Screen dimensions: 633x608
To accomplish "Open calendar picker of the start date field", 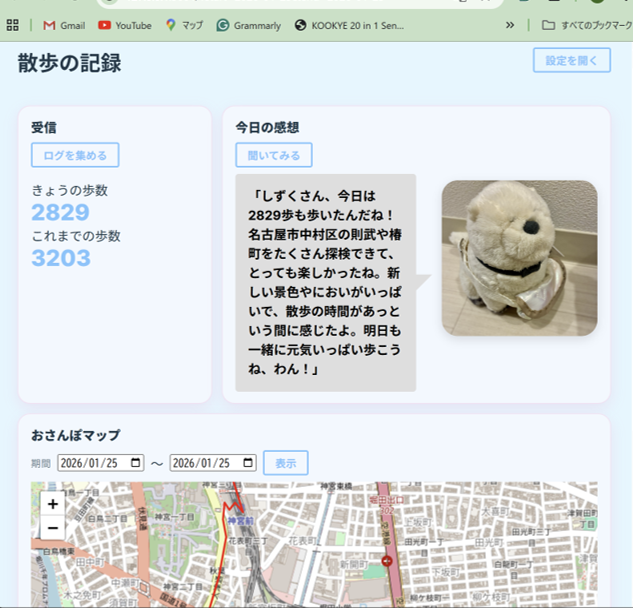I will pos(136,463).
